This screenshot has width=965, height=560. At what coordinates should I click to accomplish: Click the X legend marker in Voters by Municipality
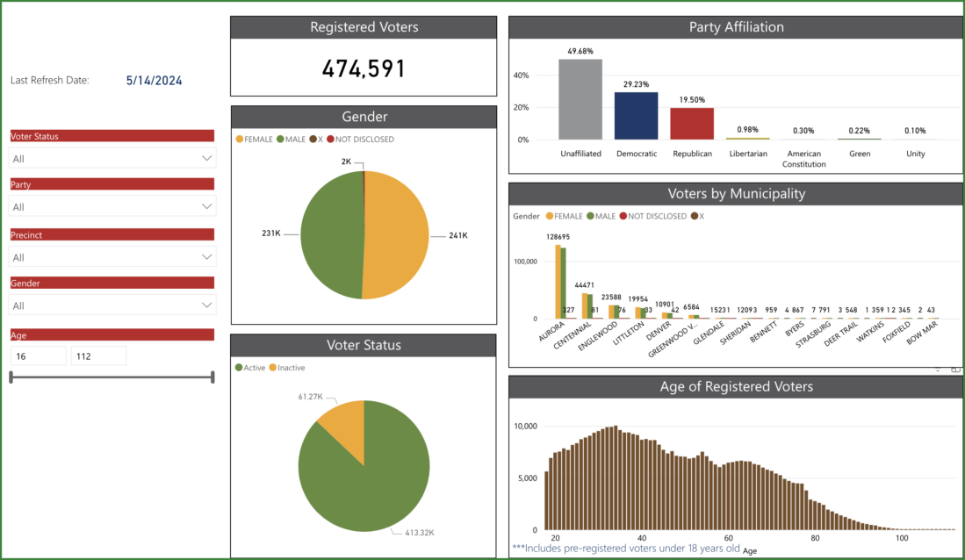[693, 216]
